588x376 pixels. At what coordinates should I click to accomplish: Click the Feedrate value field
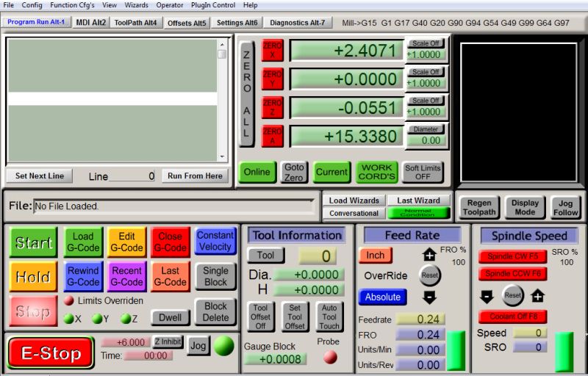point(420,319)
